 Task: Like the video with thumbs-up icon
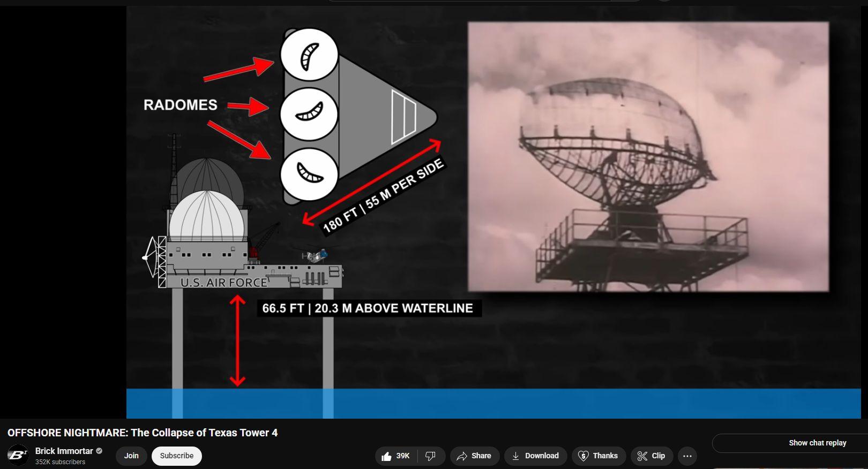coord(386,456)
